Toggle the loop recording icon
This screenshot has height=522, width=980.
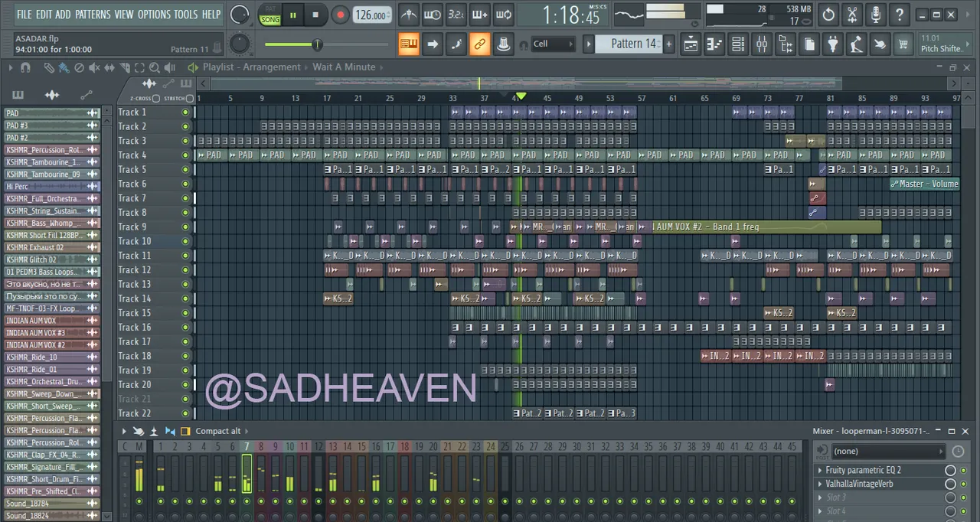(504, 15)
